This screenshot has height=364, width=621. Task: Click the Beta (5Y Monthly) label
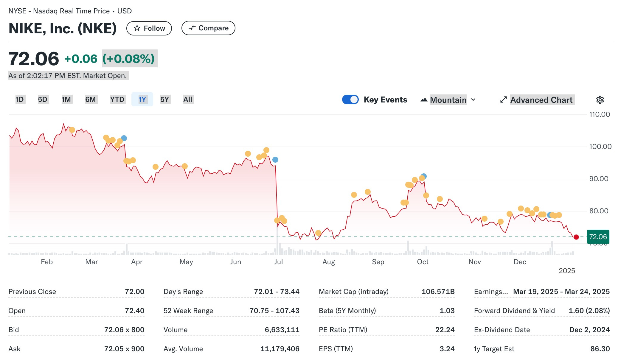pos(347,311)
